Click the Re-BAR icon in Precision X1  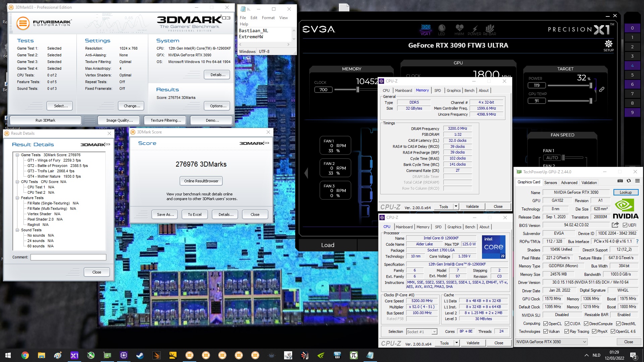tap(489, 29)
